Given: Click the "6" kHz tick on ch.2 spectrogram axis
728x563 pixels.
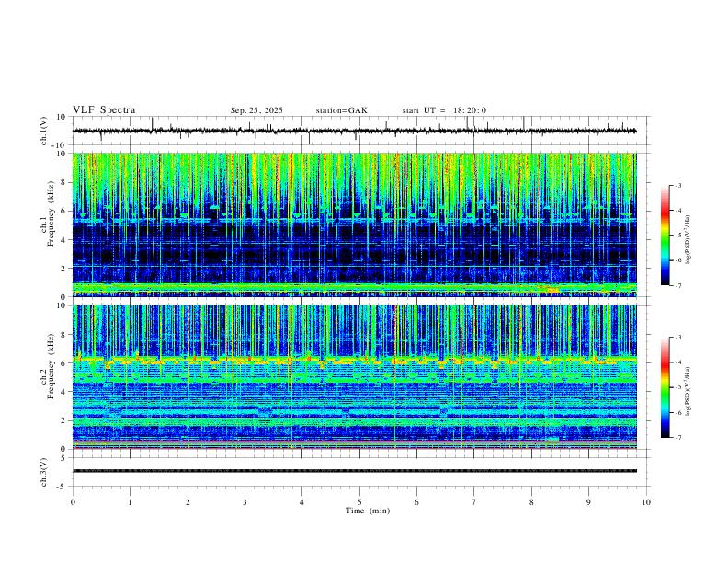Looking at the screenshot, I should tap(65, 363).
